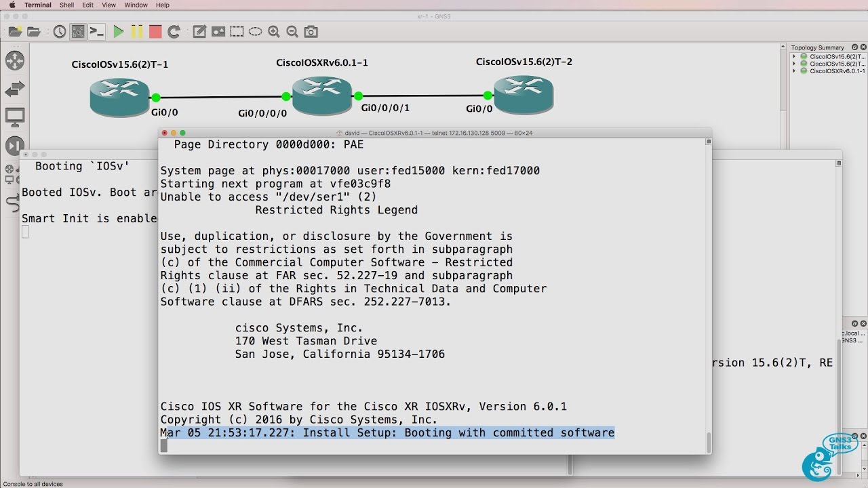This screenshot has height=488, width=868.
Task: Click the Zoom in magnifier icon
Action: [x=274, y=31]
